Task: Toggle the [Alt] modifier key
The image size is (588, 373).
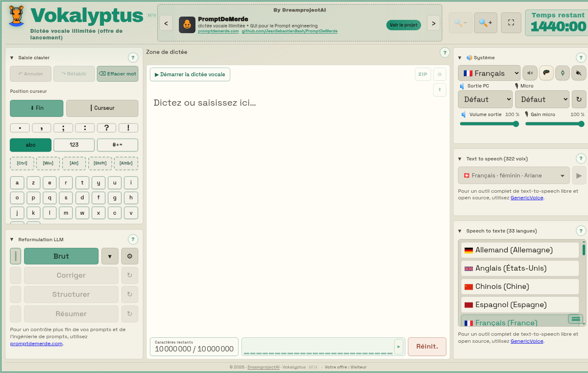Action: pos(74,163)
